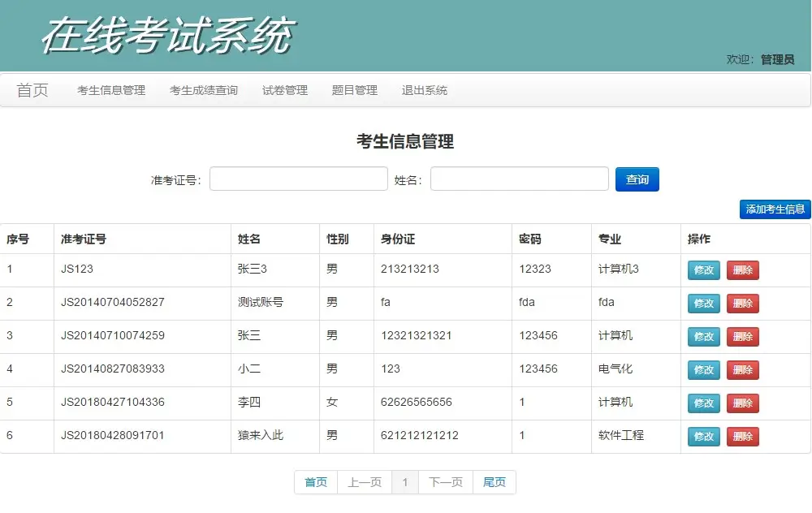Select 考生信息管理 in the navigation bar

pos(112,90)
